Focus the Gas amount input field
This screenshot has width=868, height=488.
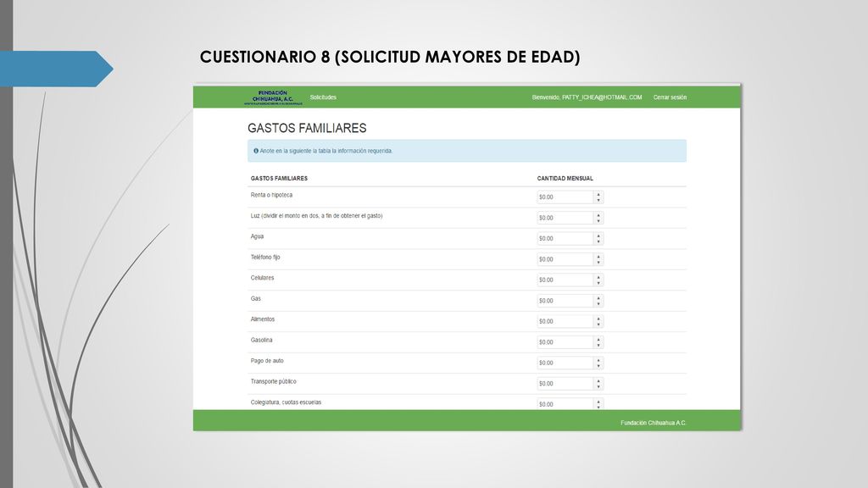565,301
